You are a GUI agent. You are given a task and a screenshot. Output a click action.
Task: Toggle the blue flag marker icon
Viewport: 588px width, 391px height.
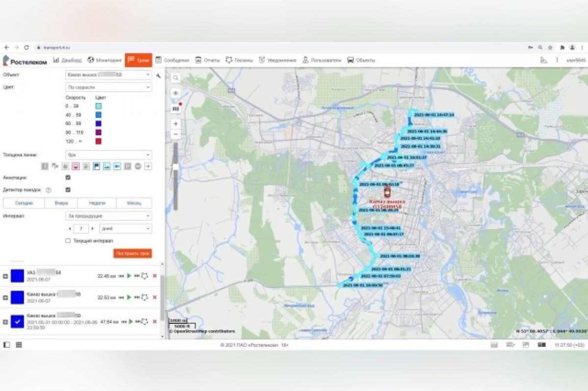pyautogui.click(x=97, y=166)
